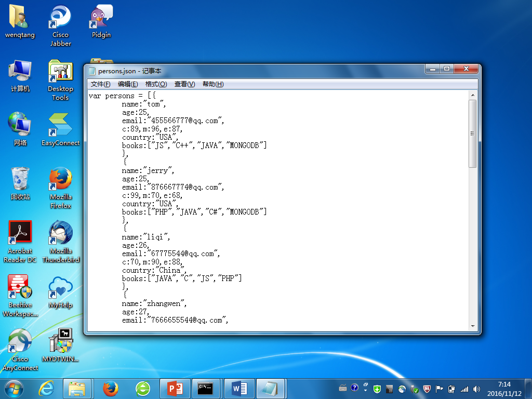Minimize the persons.json Notepad window
This screenshot has height=399, width=532.
433,69
